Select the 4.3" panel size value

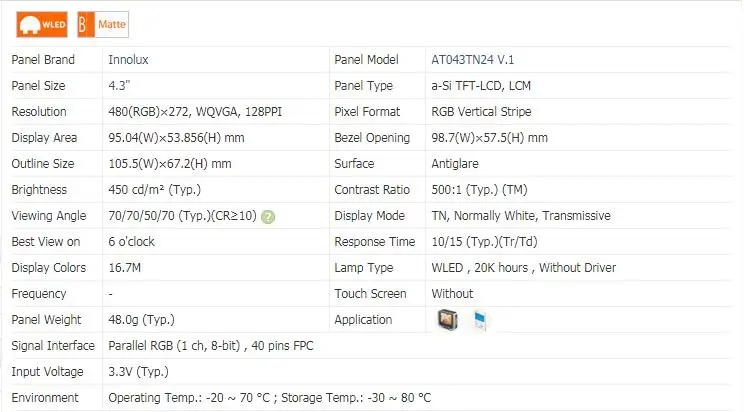pos(119,85)
